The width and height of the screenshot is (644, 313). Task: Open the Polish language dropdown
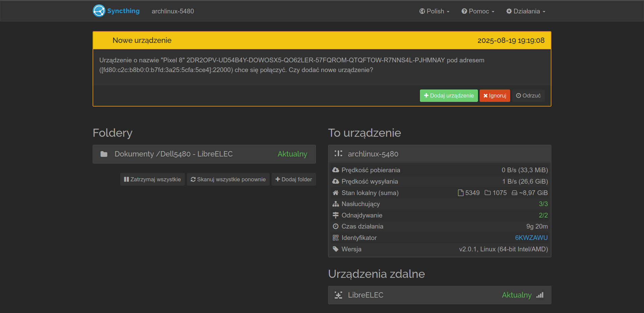tap(434, 11)
